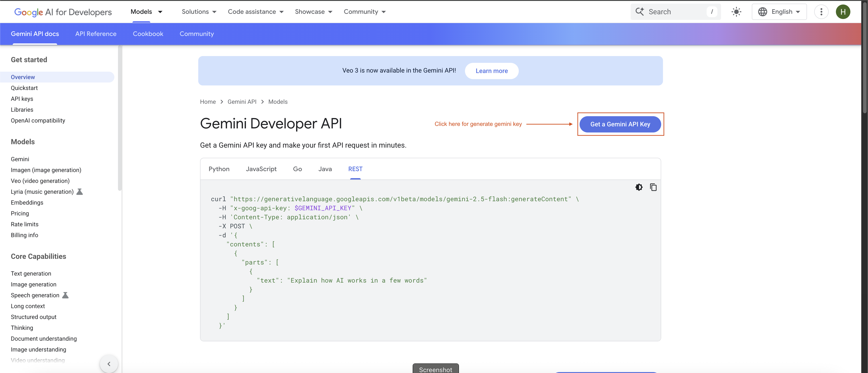Viewport: 868px width, 373px height.
Task: Click the search sparkle icon
Action: coord(639,12)
